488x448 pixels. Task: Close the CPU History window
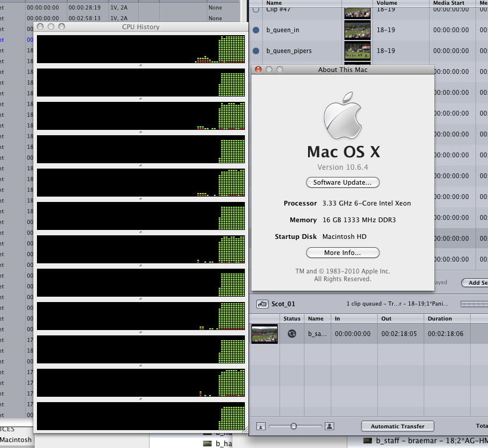click(40, 26)
